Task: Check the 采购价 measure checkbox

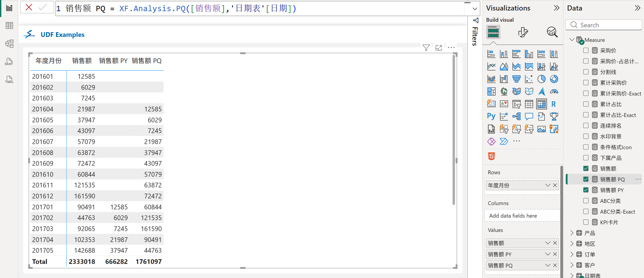Action: 586,51
